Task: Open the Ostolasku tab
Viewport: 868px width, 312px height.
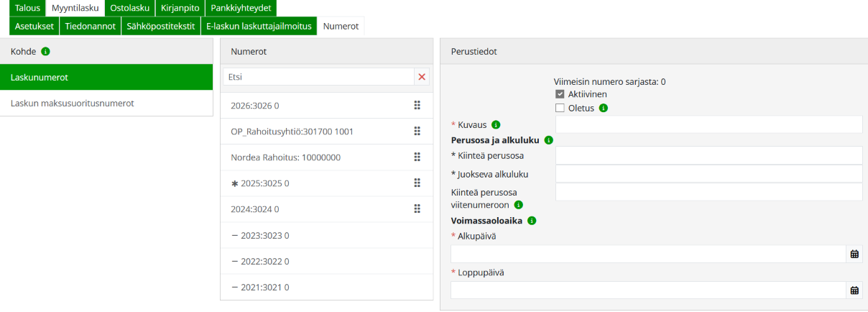Action: click(129, 8)
